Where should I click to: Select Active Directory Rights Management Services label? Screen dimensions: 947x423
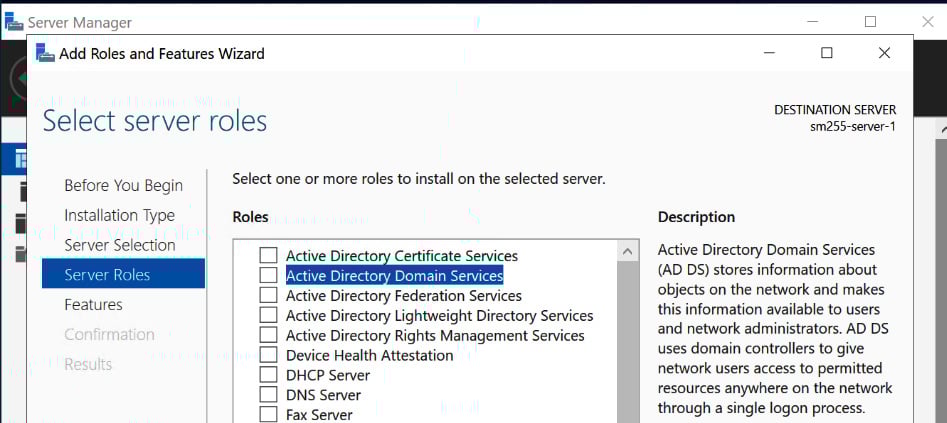[x=435, y=335]
